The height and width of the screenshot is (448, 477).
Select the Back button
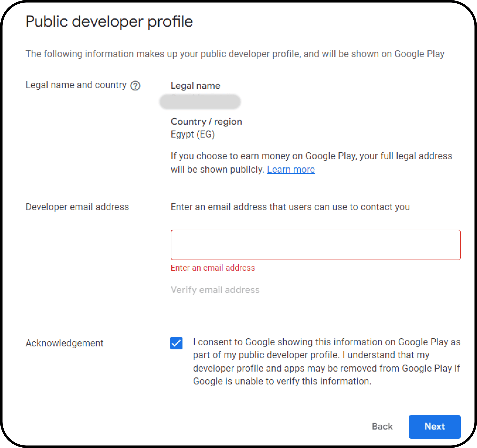[382, 427]
